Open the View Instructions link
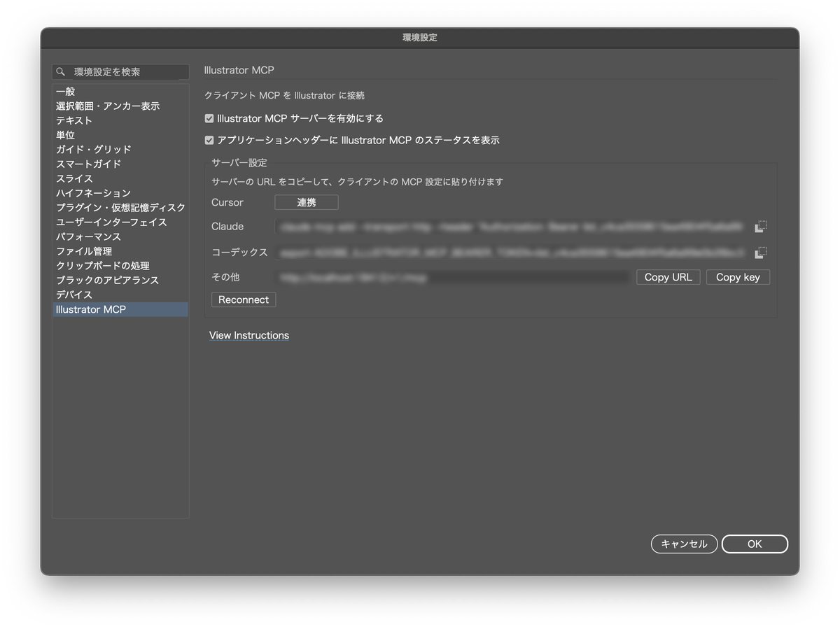The image size is (840, 629). [x=249, y=336]
